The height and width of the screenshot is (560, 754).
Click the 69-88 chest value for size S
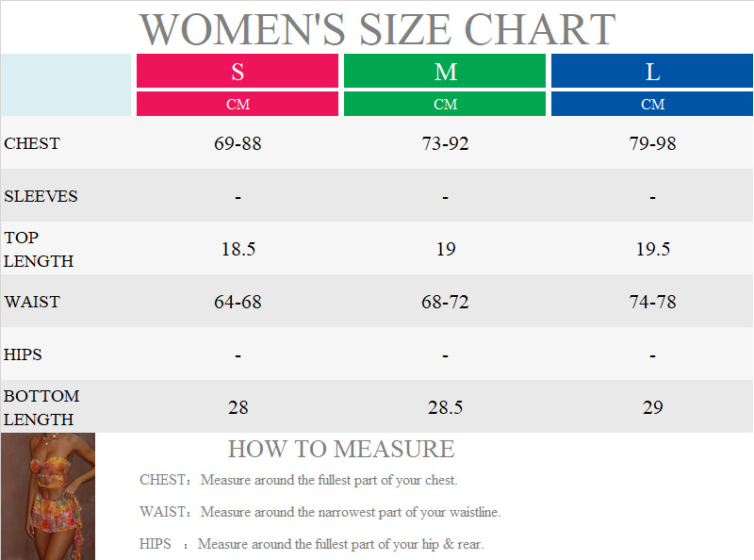[x=238, y=143]
